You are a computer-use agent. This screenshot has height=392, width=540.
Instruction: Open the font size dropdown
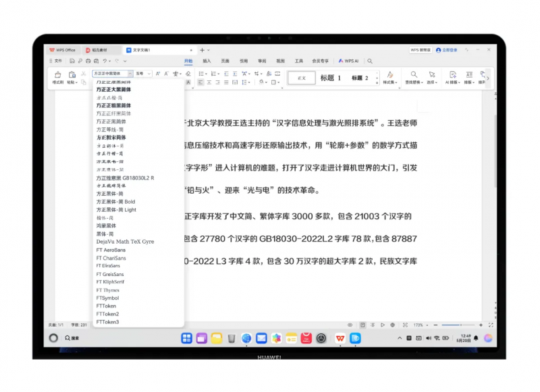148,74
